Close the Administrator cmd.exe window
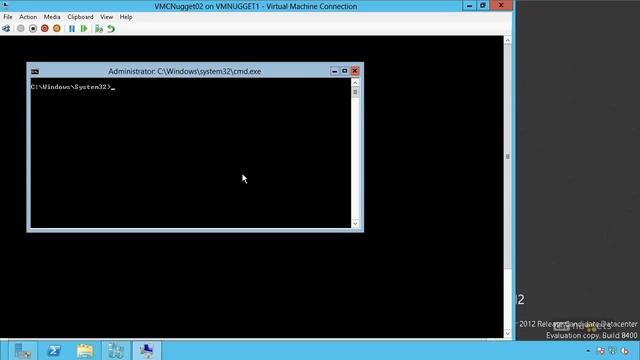640x360 pixels. (x=355, y=71)
